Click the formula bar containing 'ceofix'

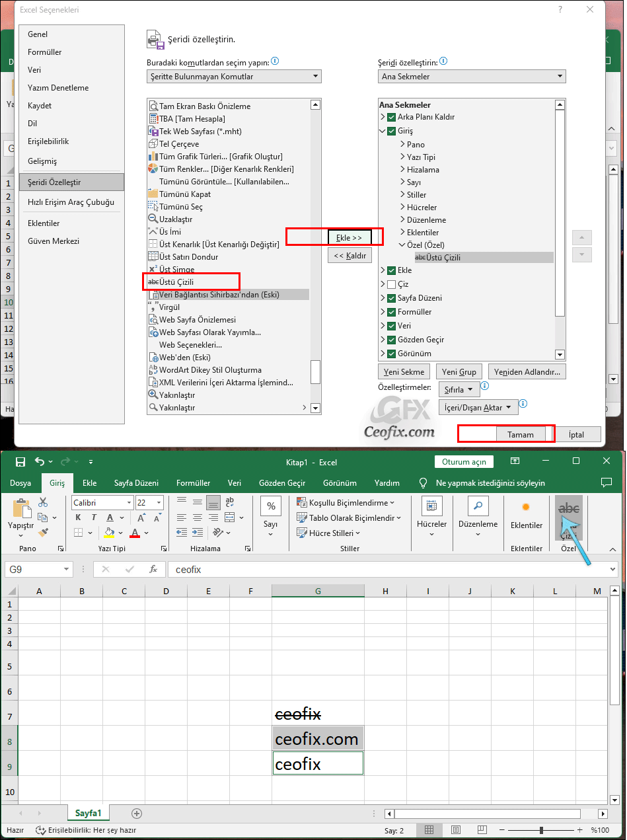click(392, 569)
